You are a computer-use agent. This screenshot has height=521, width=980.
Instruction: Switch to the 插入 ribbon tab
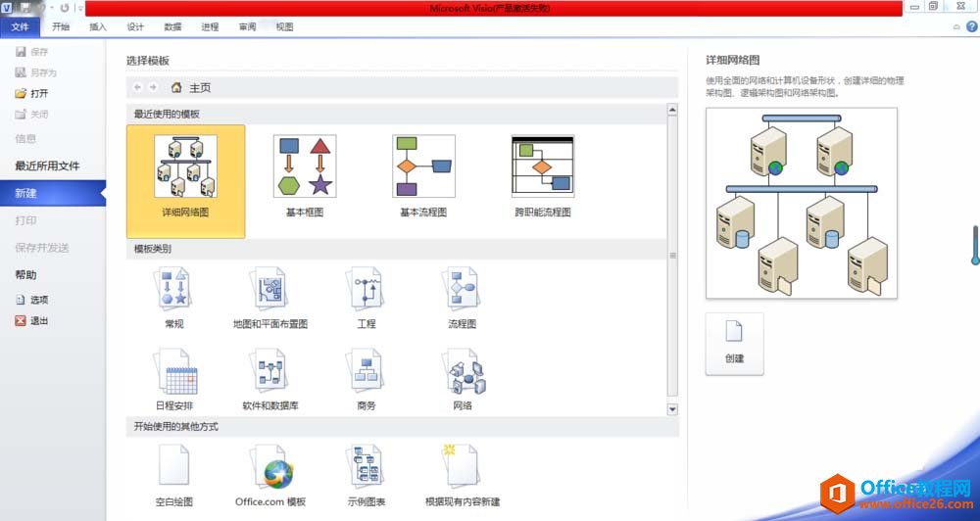(x=98, y=26)
